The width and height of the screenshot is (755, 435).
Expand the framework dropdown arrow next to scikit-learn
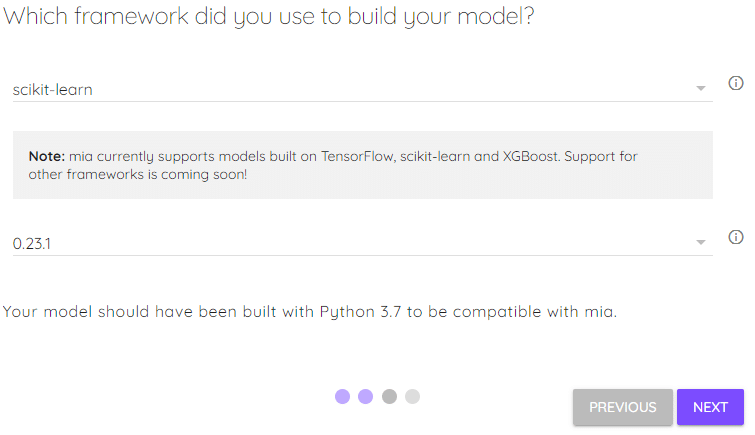pos(701,88)
